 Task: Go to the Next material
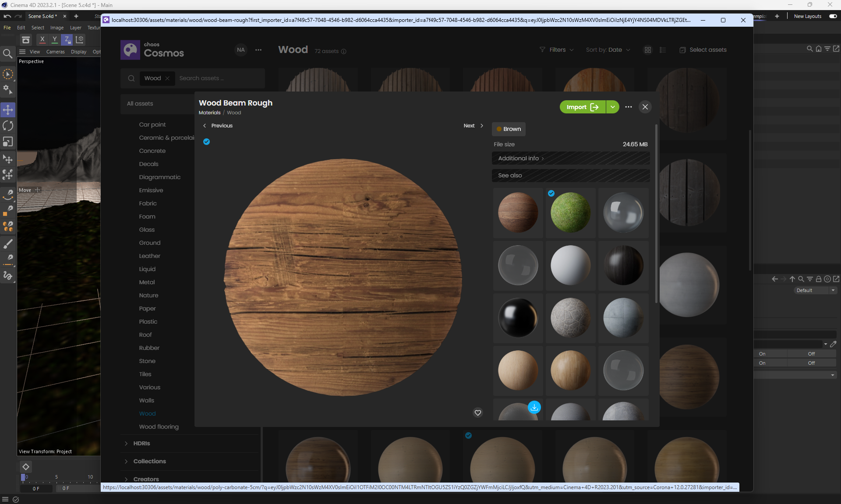[x=473, y=126]
